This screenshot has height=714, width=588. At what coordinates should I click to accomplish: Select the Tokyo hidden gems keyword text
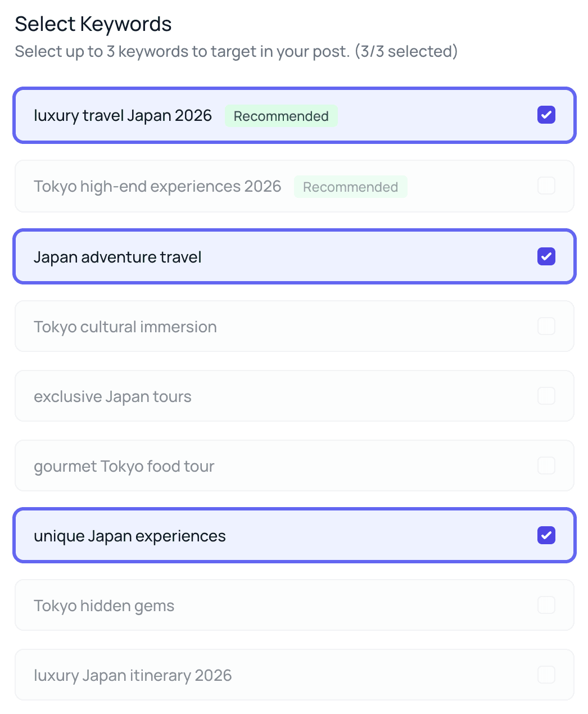pos(104,605)
